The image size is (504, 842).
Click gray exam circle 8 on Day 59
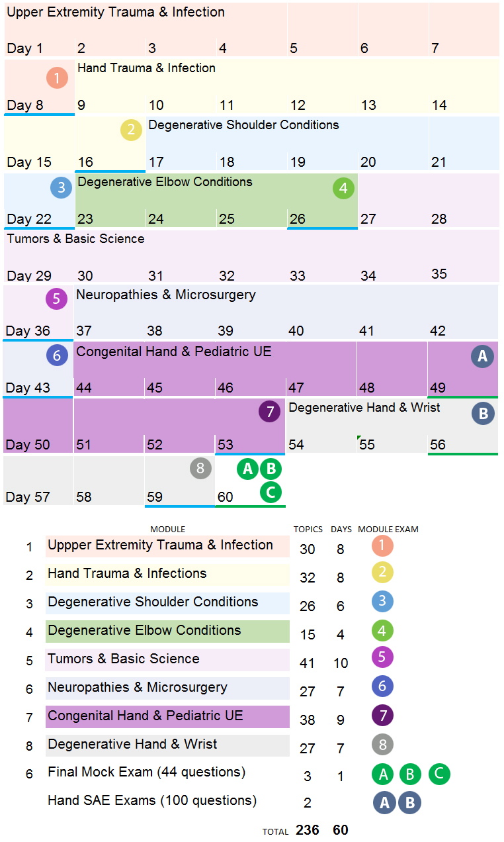coord(200,469)
